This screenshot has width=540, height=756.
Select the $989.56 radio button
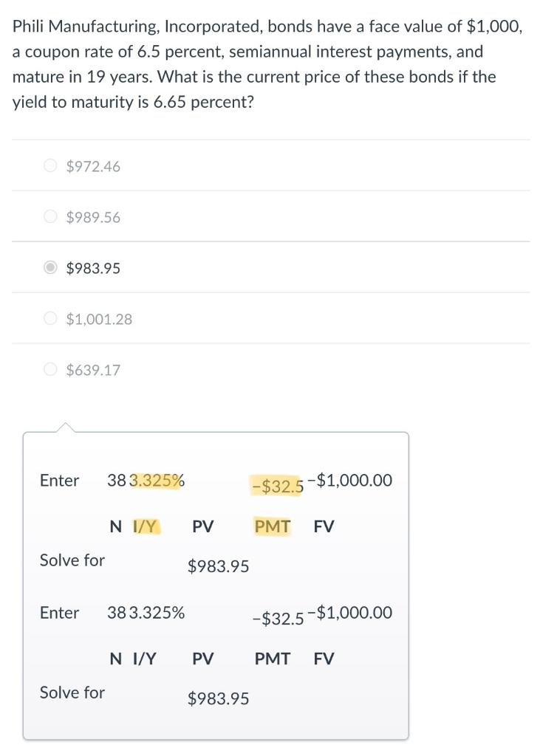click(50, 217)
